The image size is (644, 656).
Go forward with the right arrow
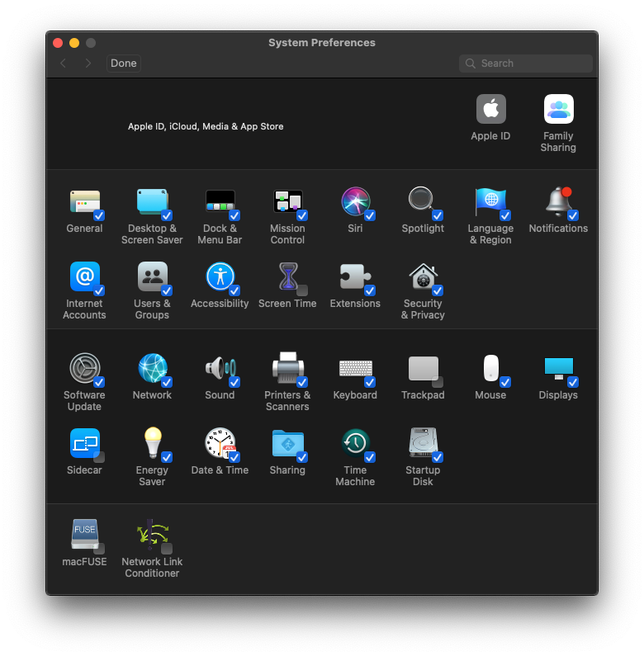pyautogui.click(x=88, y=64)
